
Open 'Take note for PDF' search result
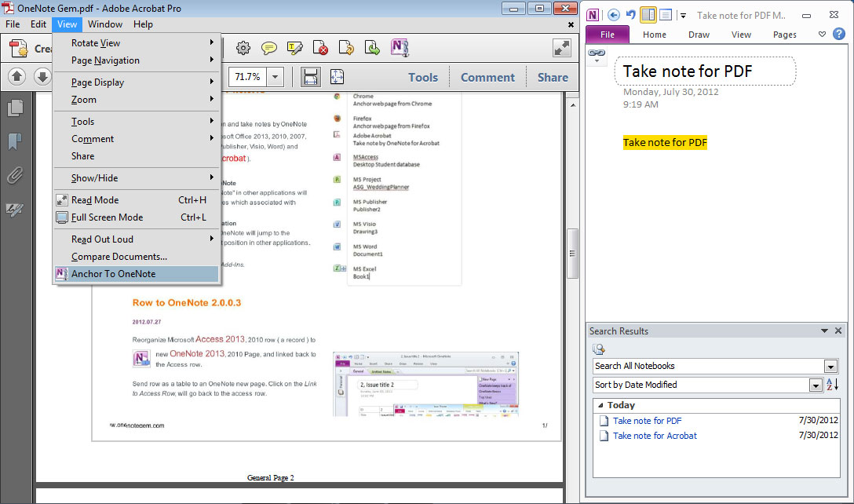point(647,421)
